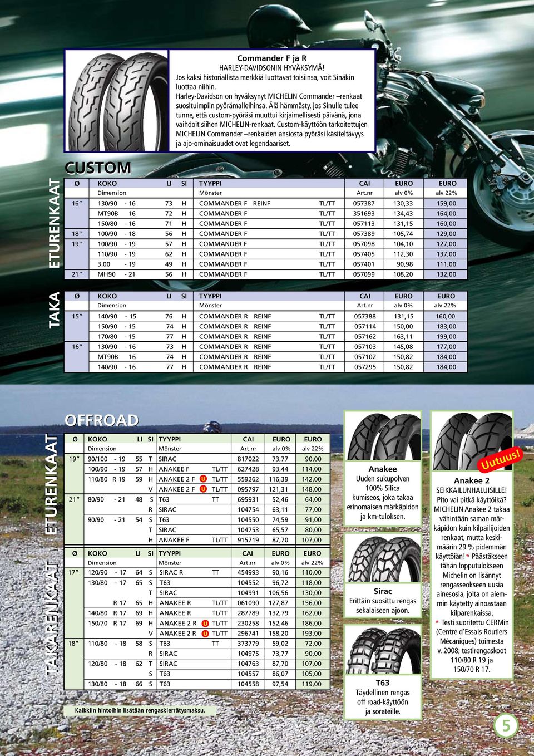
Task: Select art.nr 351693 cell
Action: (364, 214)
